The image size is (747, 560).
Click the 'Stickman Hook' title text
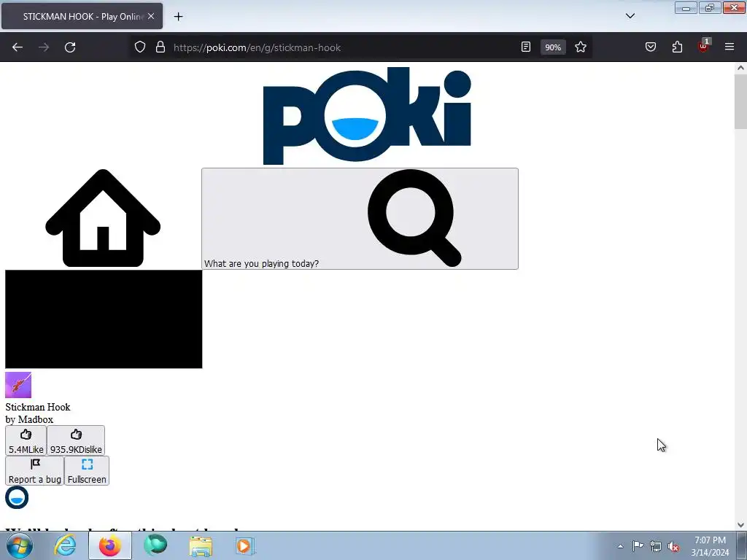pyautogui.click(x=38, y=407)
